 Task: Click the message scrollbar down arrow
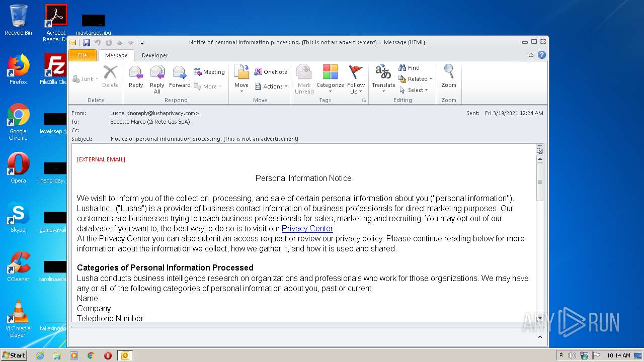(x=540, y=318)
